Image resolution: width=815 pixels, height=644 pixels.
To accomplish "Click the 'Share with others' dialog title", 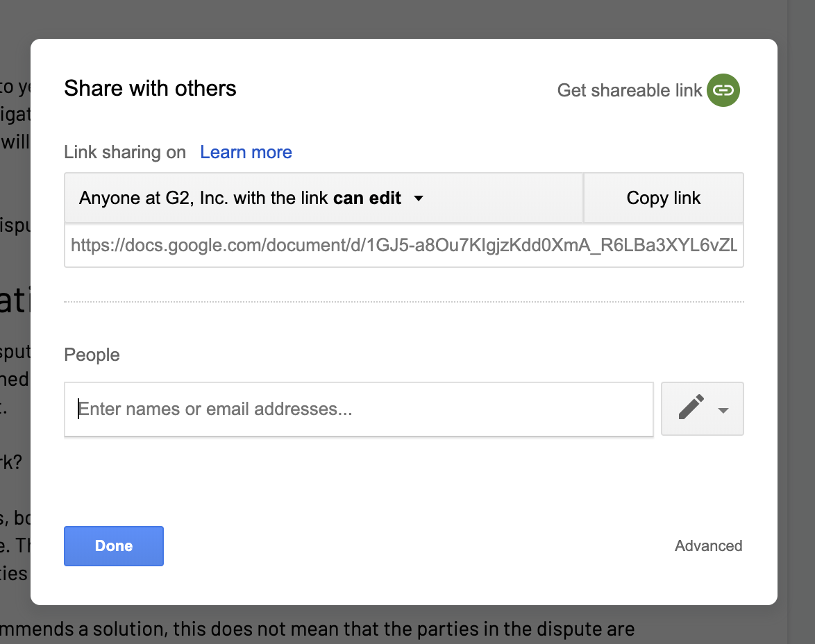I will click(150, 89).
